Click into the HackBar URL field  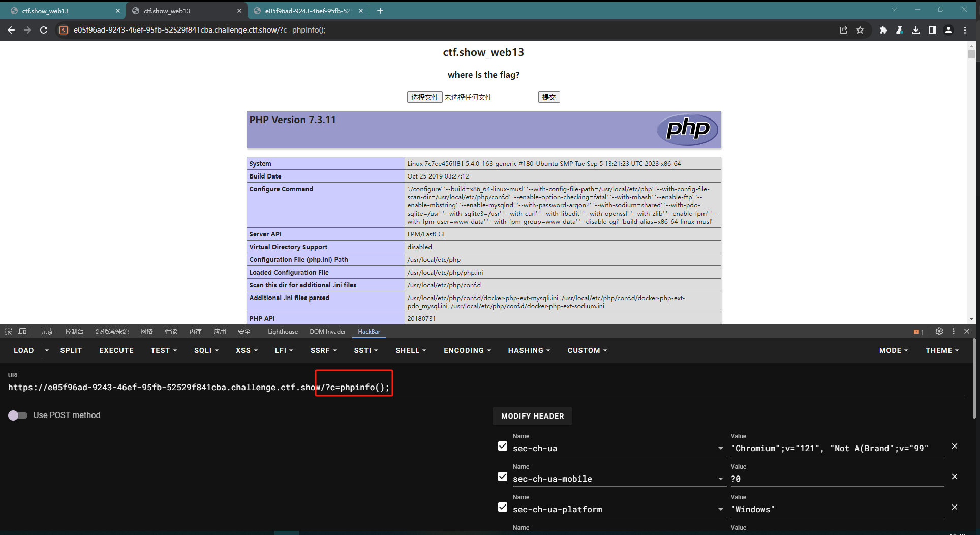point(486,388)
